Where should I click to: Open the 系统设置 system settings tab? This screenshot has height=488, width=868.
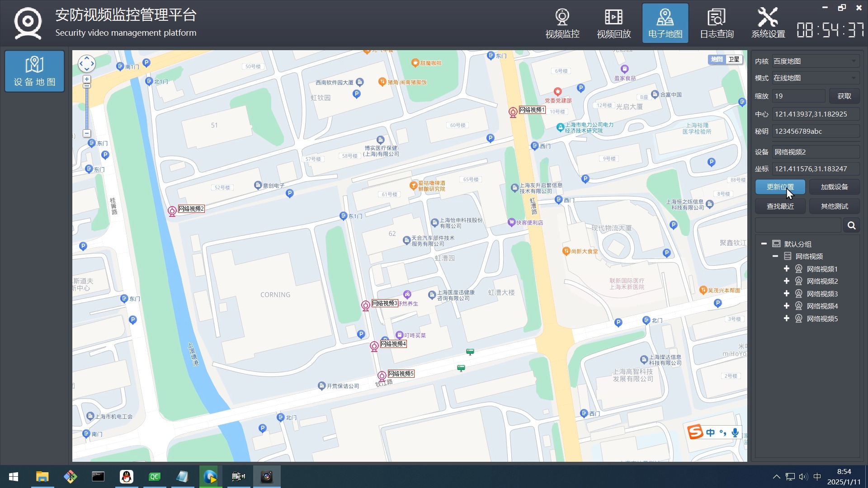(768, 23)
